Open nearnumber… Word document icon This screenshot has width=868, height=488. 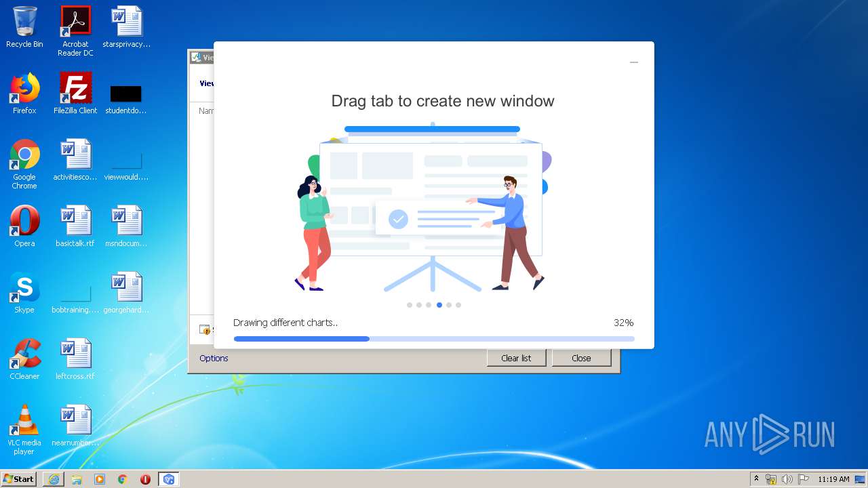(x=75, y=426)
